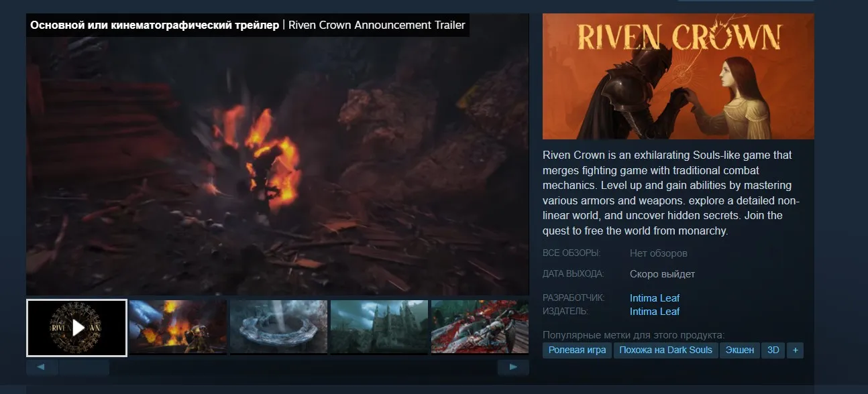The height and width of the screenshot is (394, 868).
Task: Click the game description paragraph
Action: 671,193
